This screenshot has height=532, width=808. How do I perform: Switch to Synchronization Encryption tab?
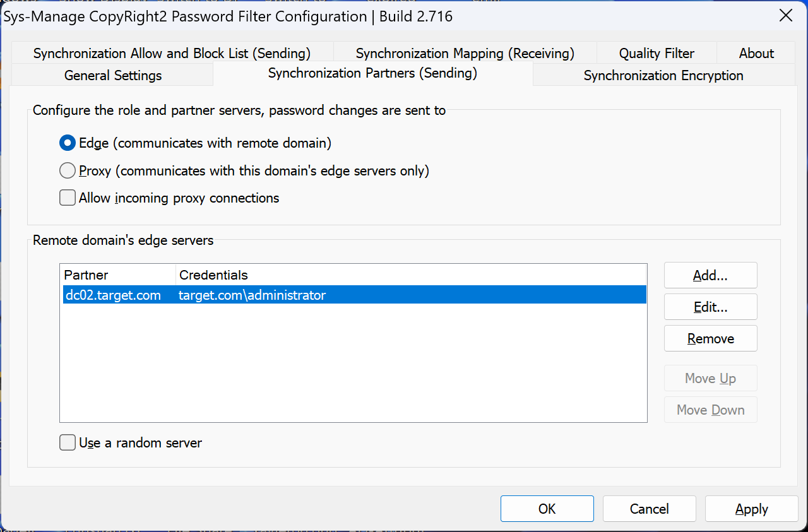(x=663, y=76)
